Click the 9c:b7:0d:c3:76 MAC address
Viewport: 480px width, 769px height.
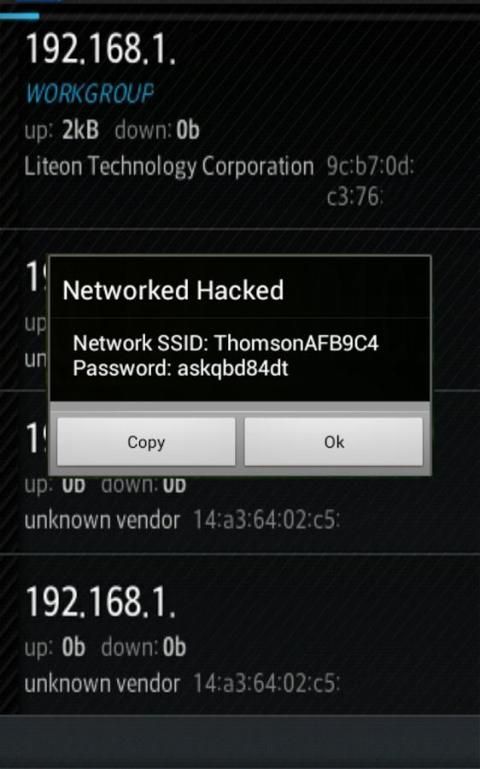[370, 181]
